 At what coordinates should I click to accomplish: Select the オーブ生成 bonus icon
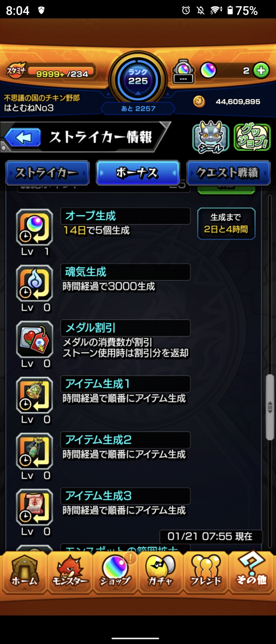pyautogui.click(x=35, y=227)
